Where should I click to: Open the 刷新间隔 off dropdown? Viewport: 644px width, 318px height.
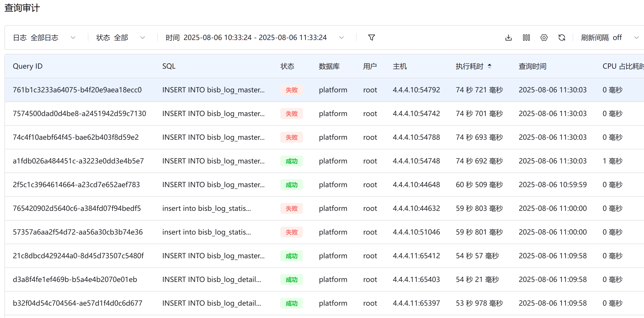pyautogui.click(x=610, y=38)
